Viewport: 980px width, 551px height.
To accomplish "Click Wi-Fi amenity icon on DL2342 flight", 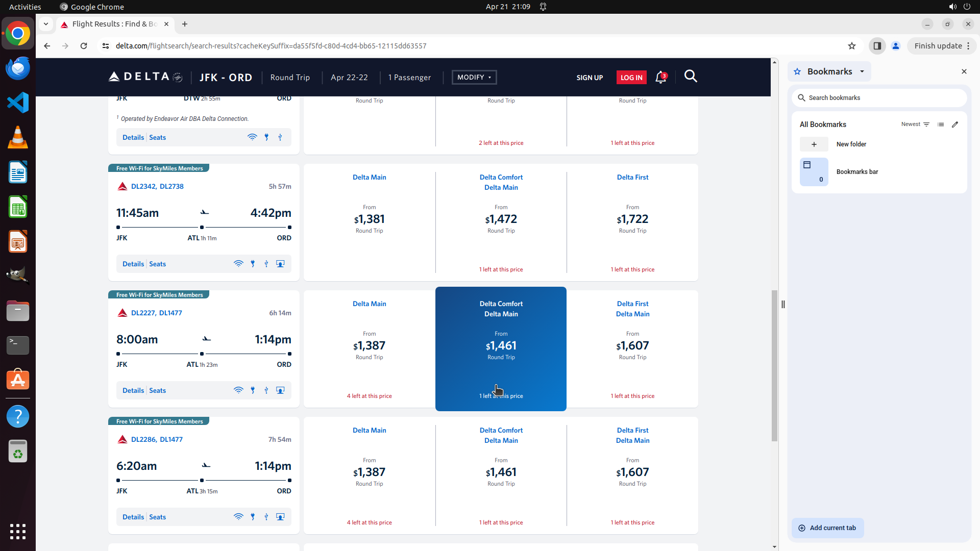I will 238,264.
